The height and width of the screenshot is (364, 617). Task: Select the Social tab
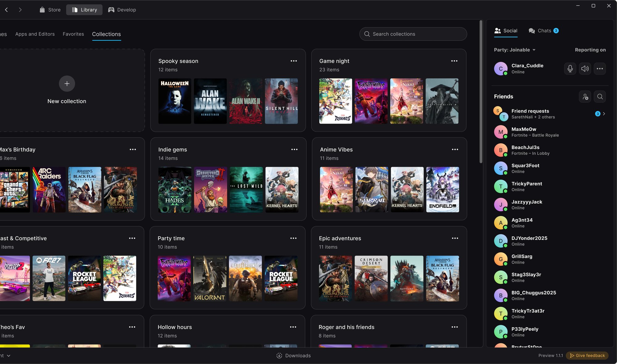[x=506, y=31]
